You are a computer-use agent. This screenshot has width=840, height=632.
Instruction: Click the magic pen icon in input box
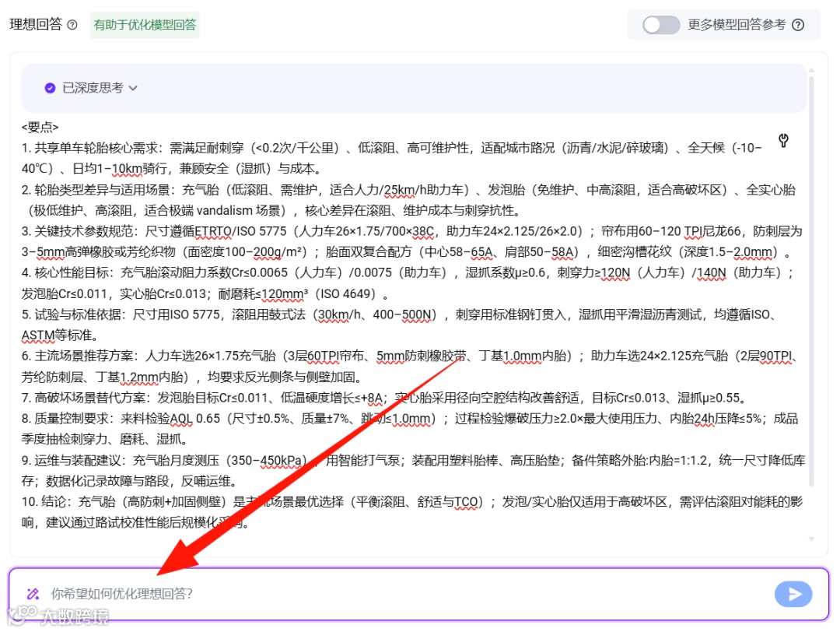tap(33, 593)
